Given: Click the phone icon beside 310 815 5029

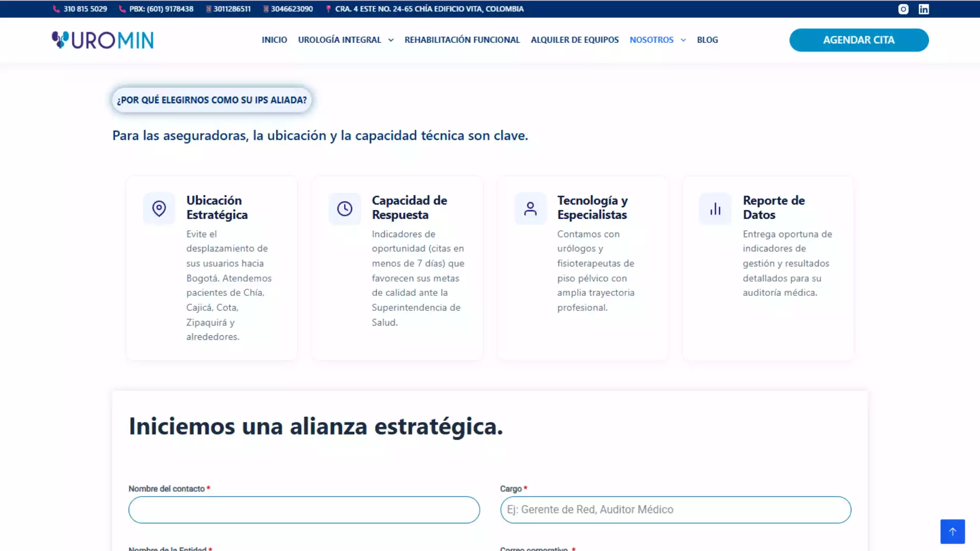Looking at the screenshot, I should pos(56,9).
